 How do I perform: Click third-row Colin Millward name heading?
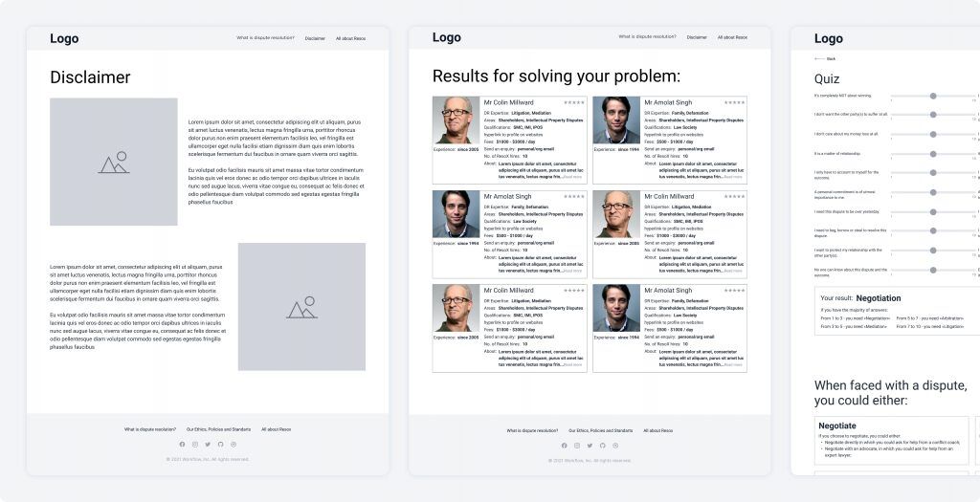[509, 291]
